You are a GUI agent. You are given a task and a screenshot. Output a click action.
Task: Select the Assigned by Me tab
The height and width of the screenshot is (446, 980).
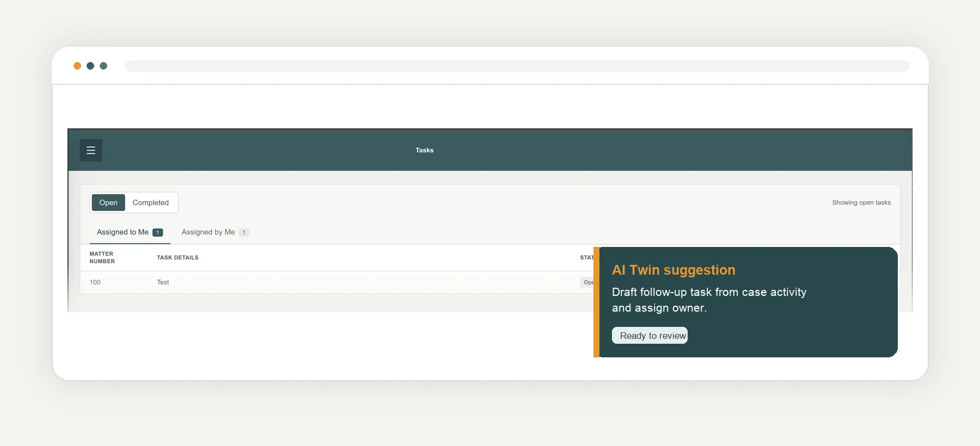click(x=215, y=232)
